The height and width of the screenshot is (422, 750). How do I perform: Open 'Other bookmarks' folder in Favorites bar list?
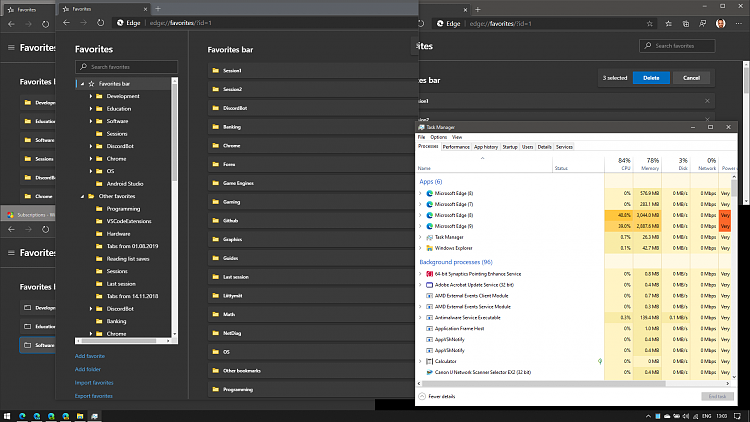(x=312, y=371)
